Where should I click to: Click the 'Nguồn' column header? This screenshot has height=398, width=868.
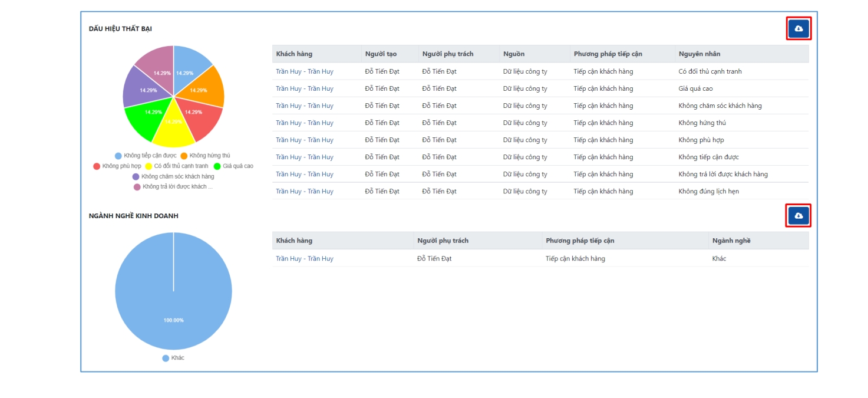click(x=513, y=54)
